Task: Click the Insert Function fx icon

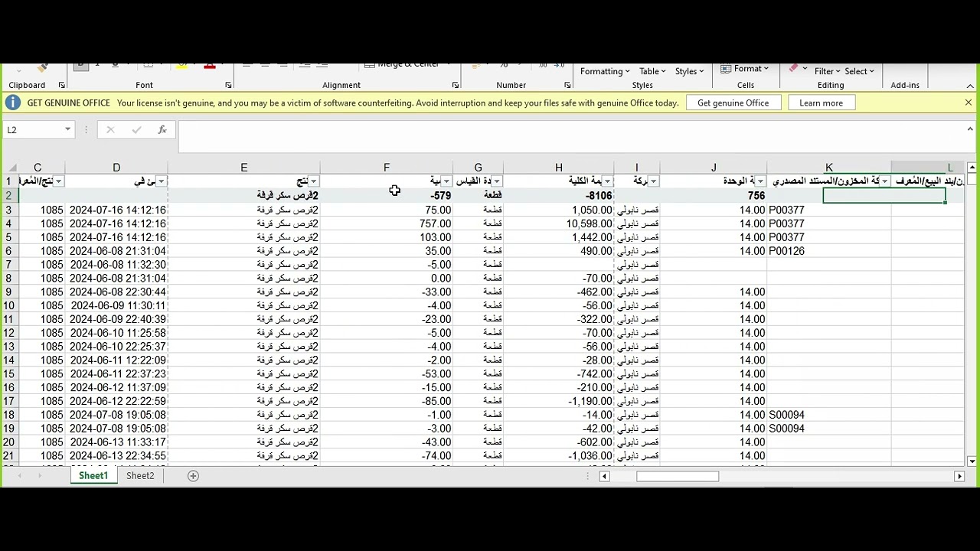Action: click(x=162, y=130)
